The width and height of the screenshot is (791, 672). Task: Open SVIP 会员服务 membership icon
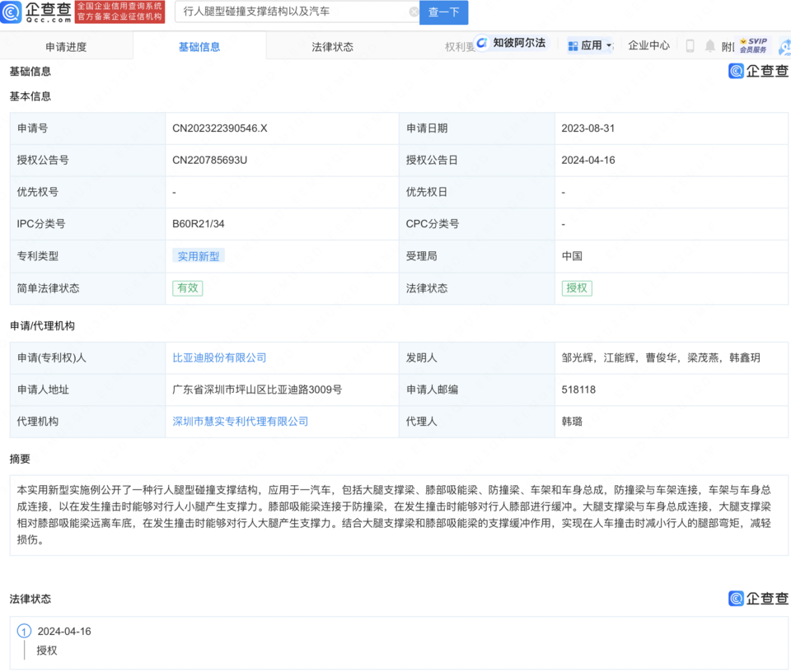tap(752, 44)
